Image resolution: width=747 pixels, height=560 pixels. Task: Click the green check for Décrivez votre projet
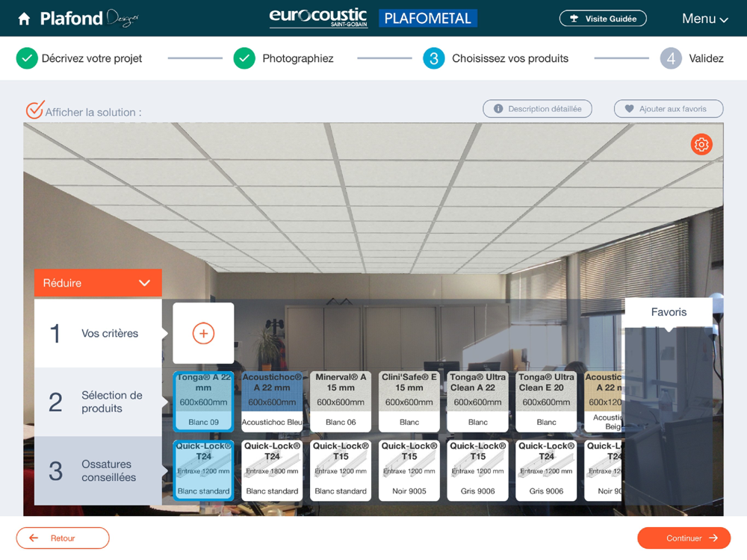coord(27,58)
